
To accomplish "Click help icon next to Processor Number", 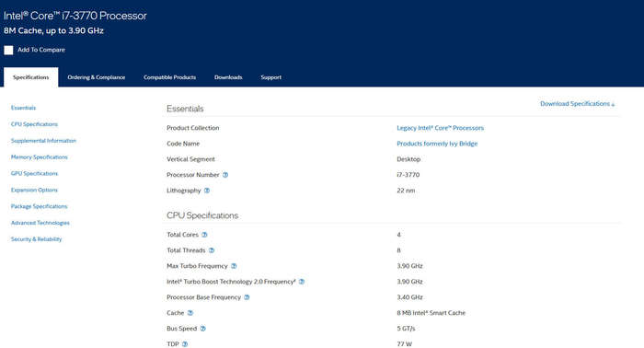I will point(225,175).
